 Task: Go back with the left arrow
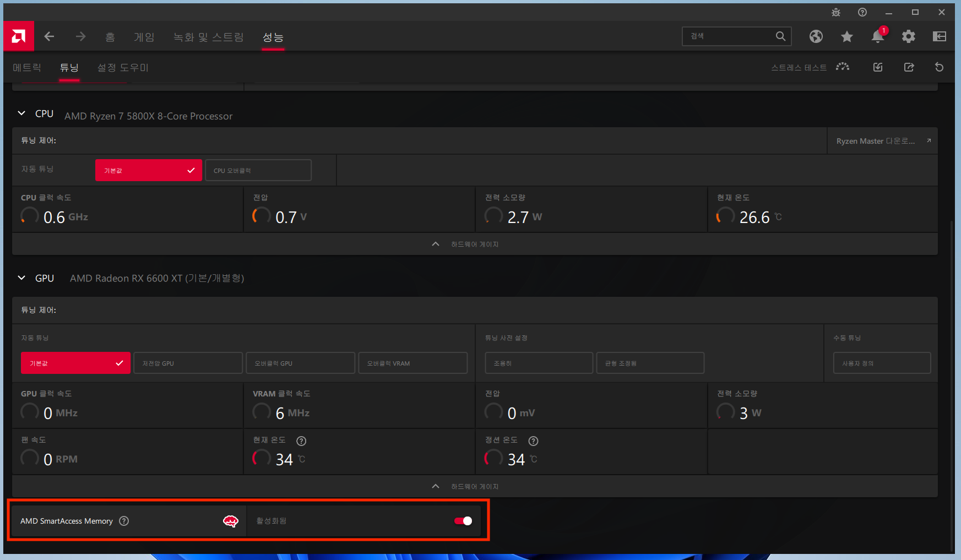click(x=49, y=36)
